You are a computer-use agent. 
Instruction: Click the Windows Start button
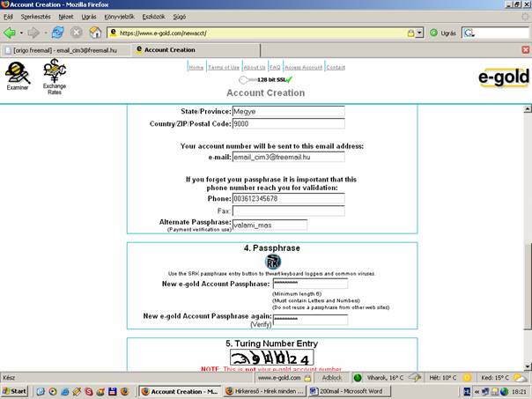pyautogui.click(x=15, y=390)
